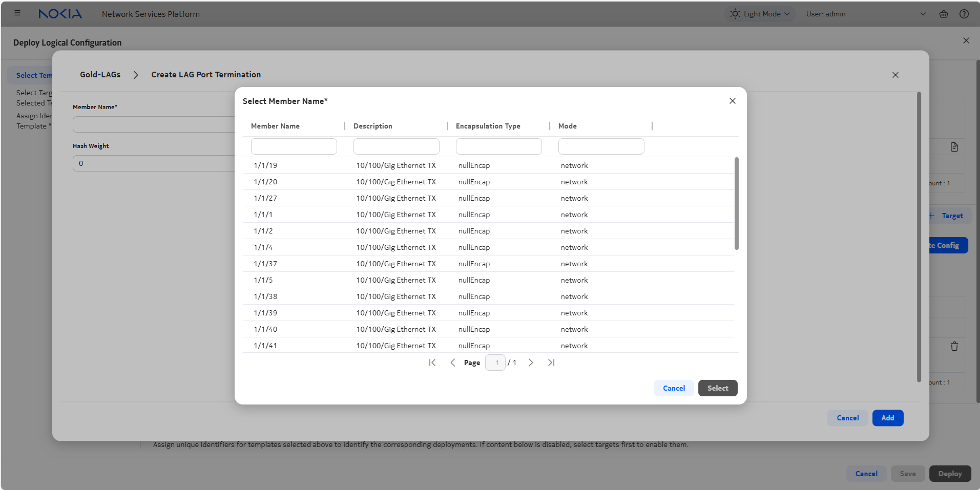Image resolution: width=980 pixels, height=490 pixels.
Task: Go to the first page of results
Action: click(432, 363)
